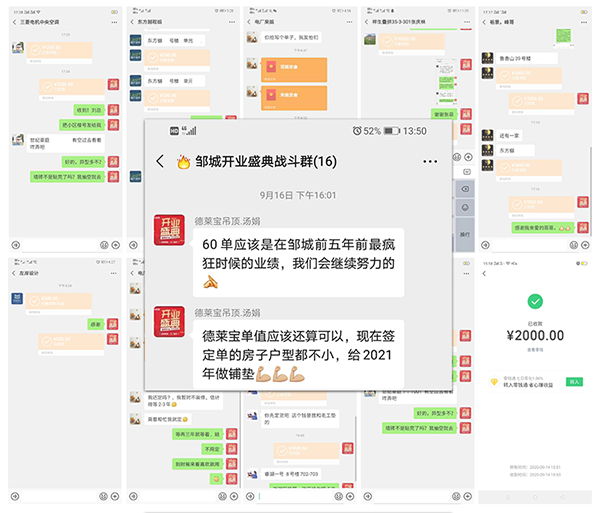The image size is (600, 513).
Task: Open more options in 裕景。峰哥 chat
Action: [x=584, y=22]
